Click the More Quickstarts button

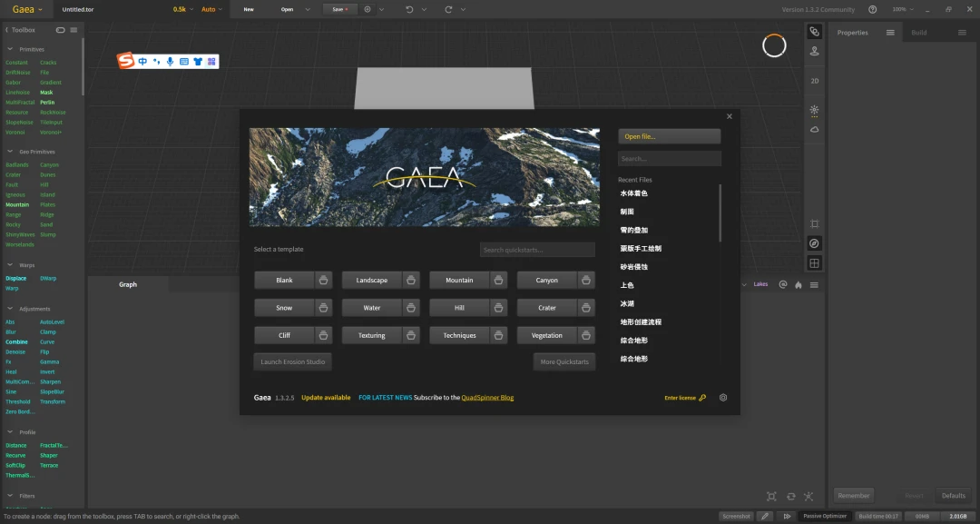pos(564,362)
